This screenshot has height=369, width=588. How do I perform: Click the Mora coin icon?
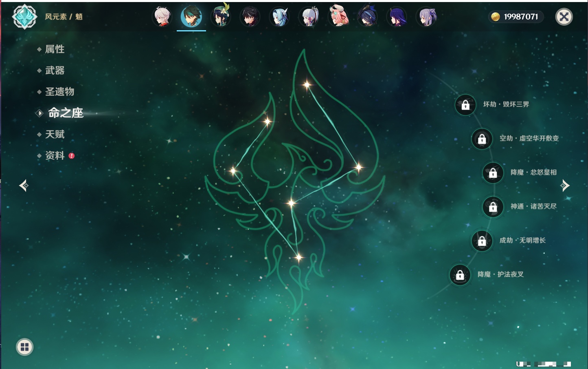pos(496,17)
